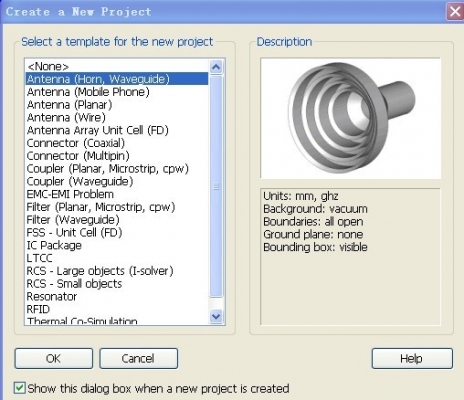
Task: Select the Resonator template
Action: tap(117, 296)
